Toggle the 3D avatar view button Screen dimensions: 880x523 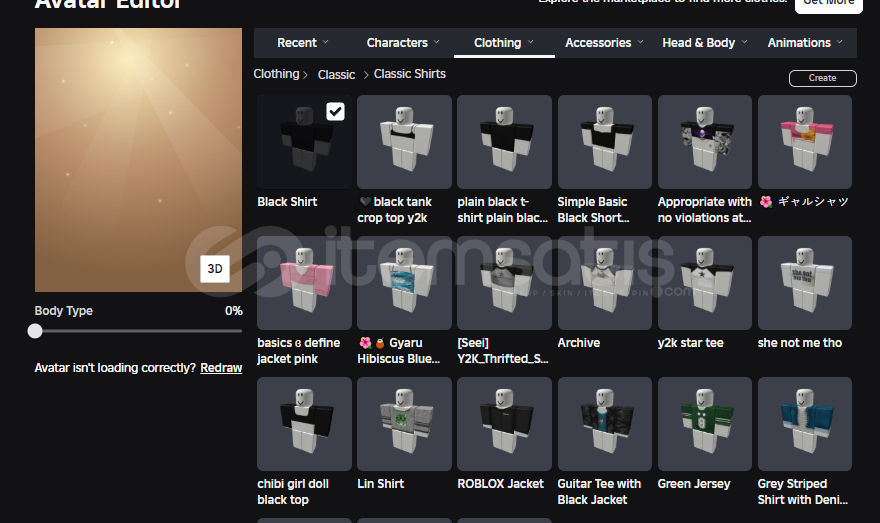(215, 269)
